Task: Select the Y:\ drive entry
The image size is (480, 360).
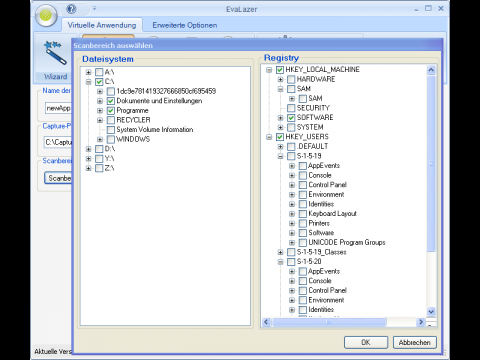Action: click(109, 158)
